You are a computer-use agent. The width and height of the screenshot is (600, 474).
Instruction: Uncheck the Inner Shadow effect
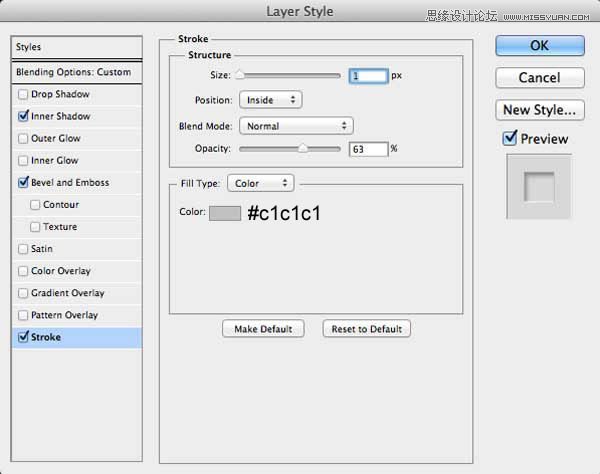(x=24, y=117)
